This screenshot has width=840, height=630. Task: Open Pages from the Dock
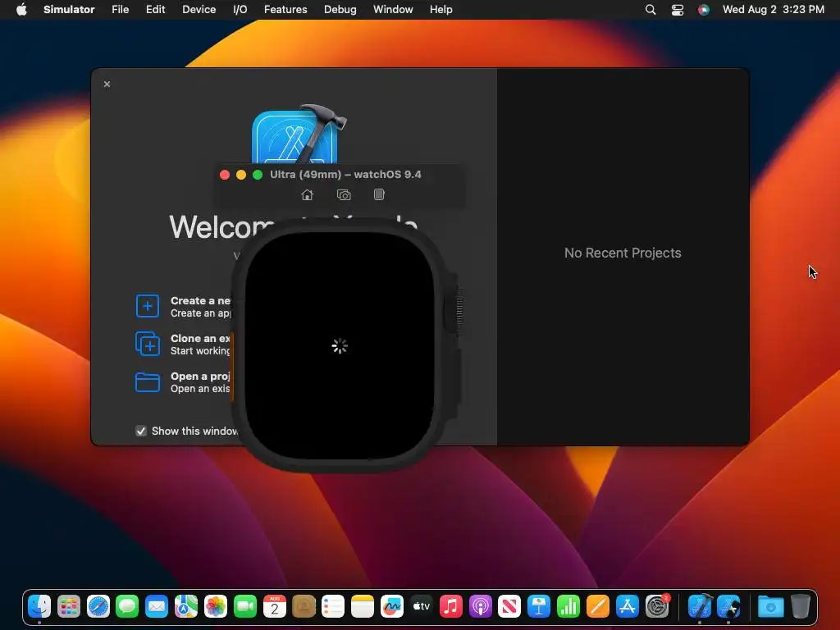597,606
